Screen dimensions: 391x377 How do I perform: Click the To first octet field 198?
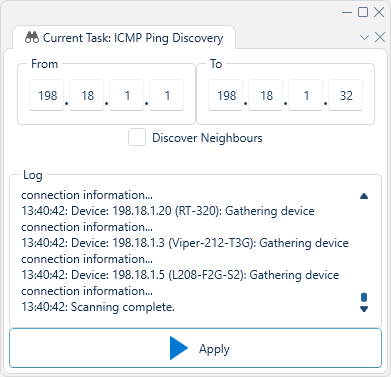[x=226, y=95]
